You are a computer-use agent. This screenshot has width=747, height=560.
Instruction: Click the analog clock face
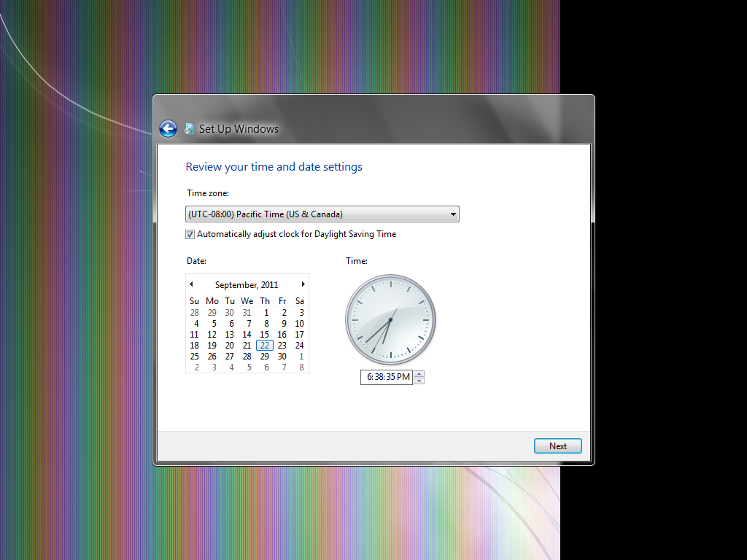click(391, 319)
